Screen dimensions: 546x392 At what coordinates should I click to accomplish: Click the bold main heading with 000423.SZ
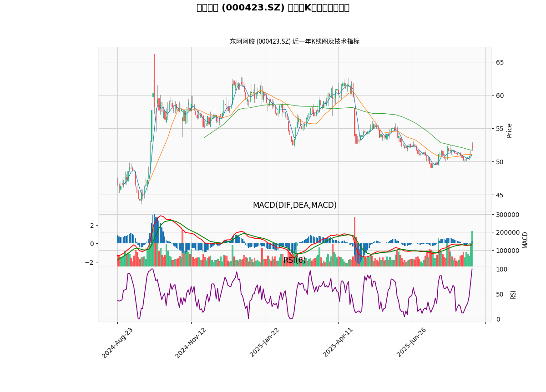point(273,8)
